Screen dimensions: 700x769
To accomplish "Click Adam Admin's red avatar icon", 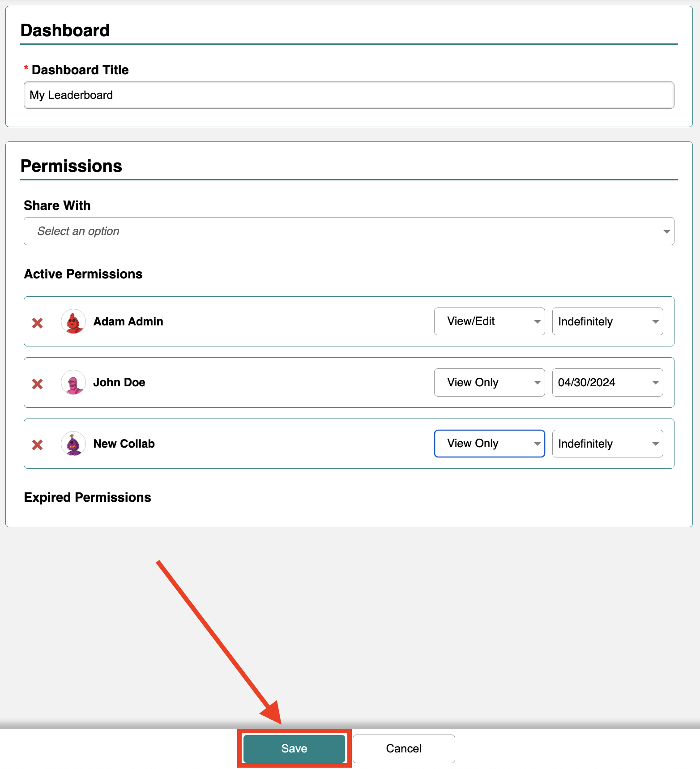I will click(x=73, y=321).
